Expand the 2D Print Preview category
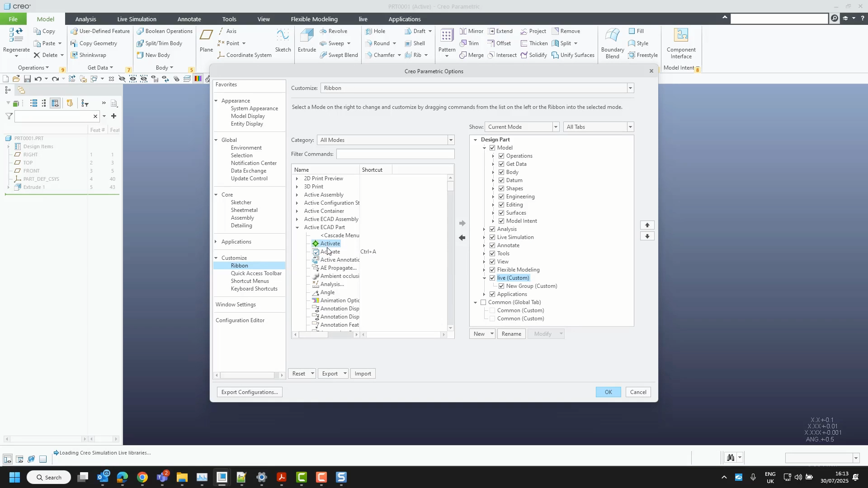This screenshot has width=868, height=488. point(297,178)
